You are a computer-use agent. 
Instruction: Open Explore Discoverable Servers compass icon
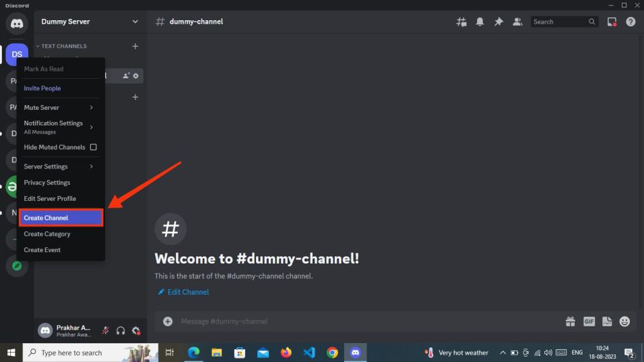pyautogui.click(x=17, y=266)
